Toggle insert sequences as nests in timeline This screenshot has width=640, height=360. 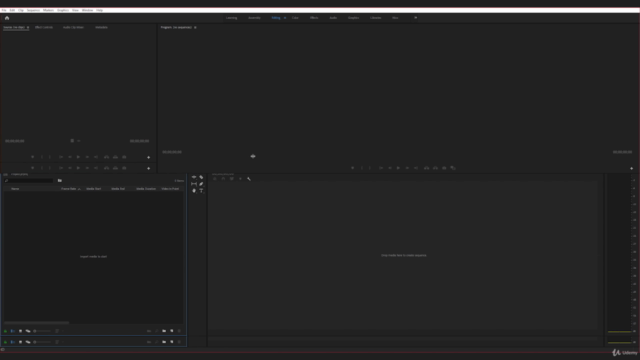[215, 179]
